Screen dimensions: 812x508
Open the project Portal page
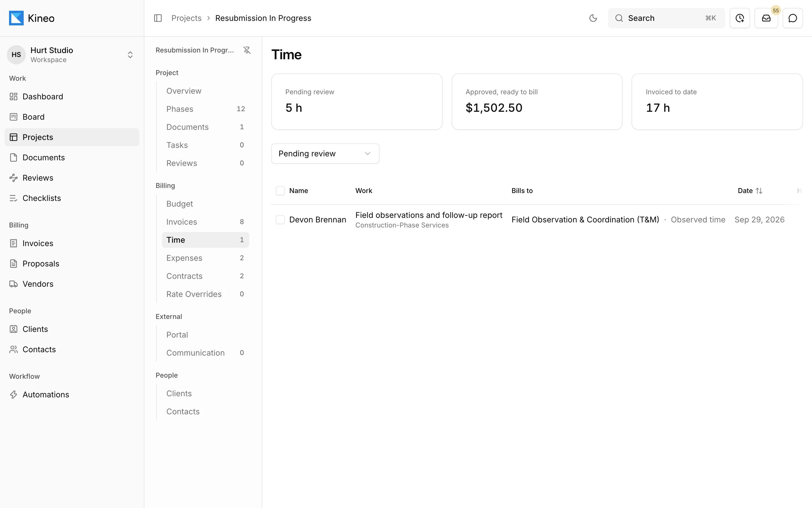205,335
